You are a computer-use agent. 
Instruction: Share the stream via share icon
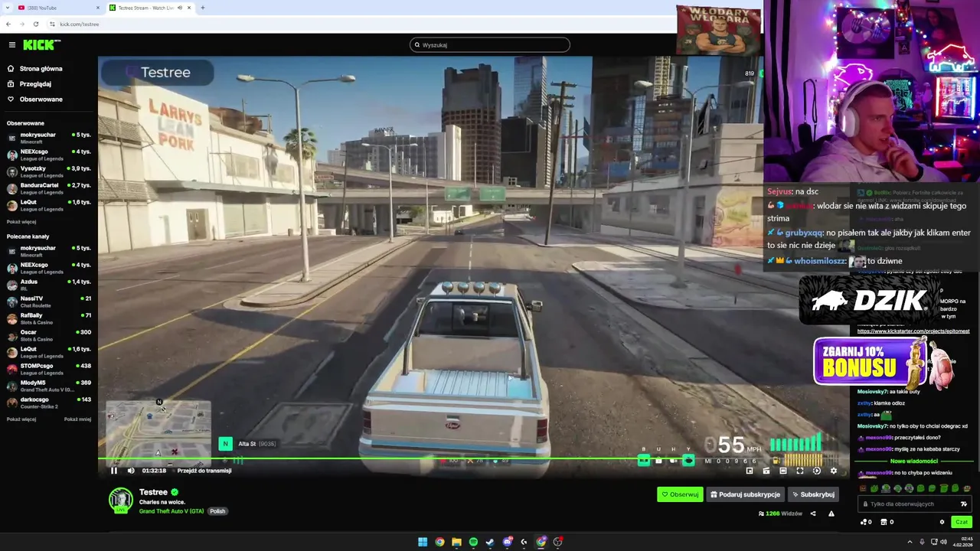click(813, 514)
